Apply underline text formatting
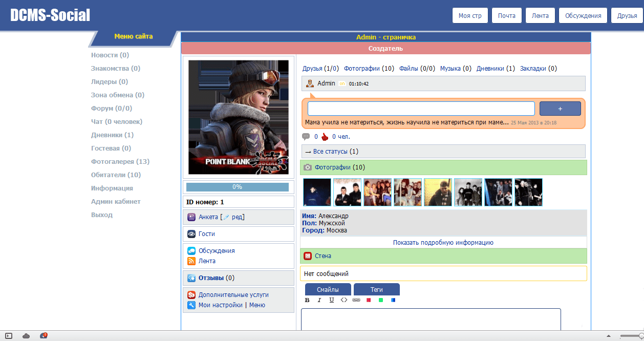 [x=332, y=300]
